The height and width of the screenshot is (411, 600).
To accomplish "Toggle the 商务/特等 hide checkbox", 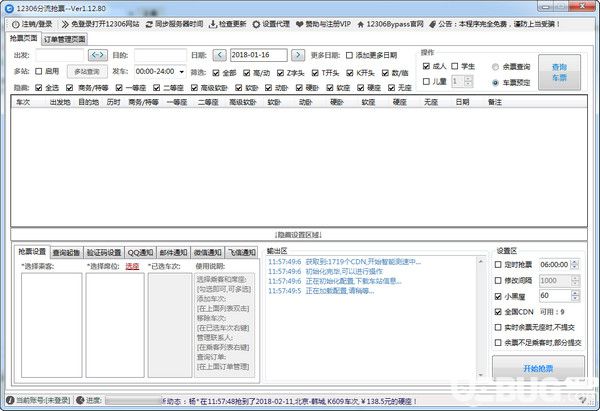I will tap(69, 88).
